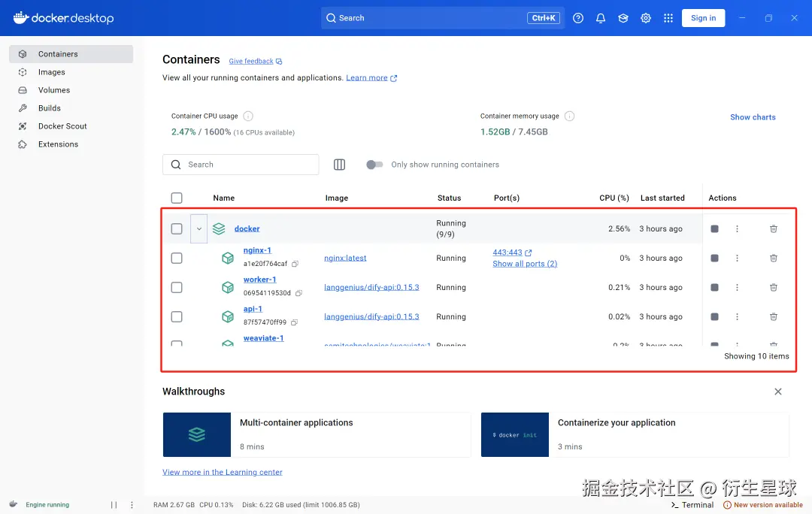
Task: Copy the worker-1 container ID
Action: (x=298, y=293)
